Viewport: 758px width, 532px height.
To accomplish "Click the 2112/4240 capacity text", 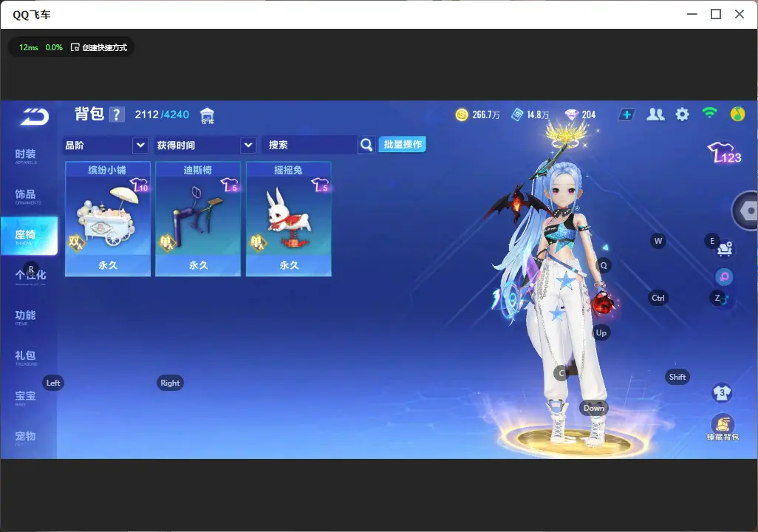I will (x=162, y=115).
